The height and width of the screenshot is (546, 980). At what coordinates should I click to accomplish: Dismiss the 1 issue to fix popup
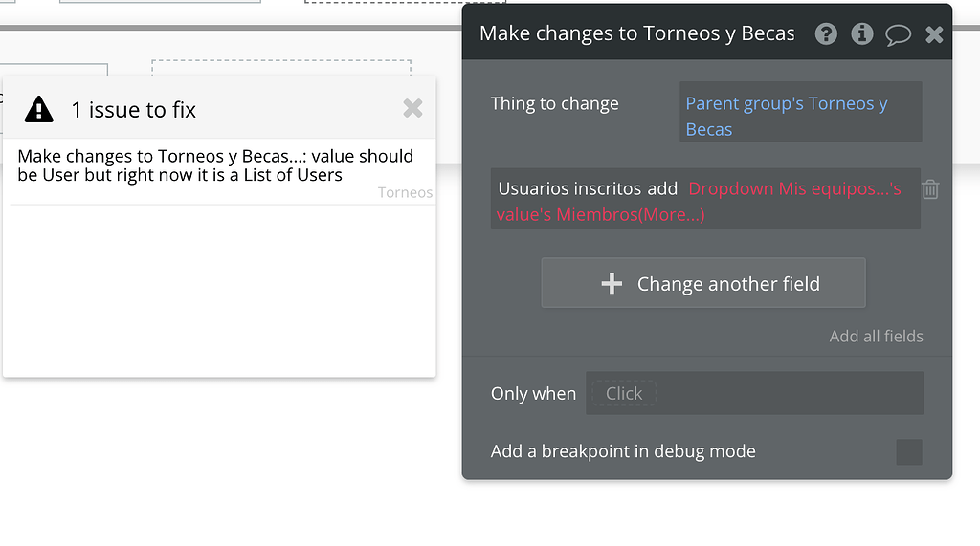pos(412,108)
